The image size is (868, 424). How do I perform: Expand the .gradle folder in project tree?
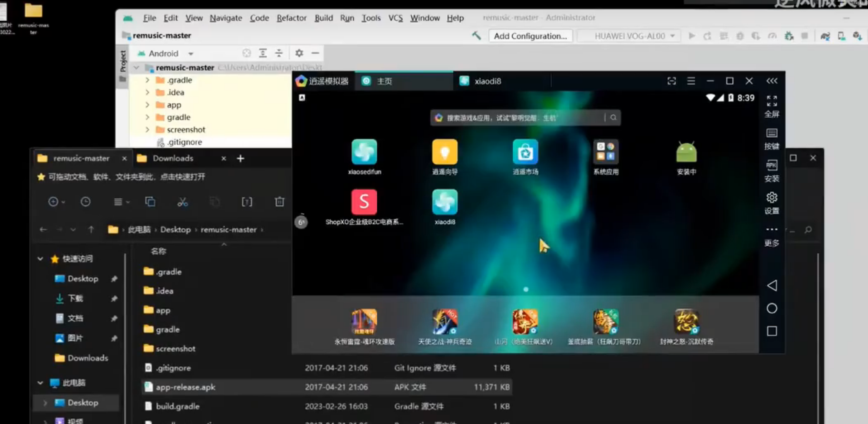point(147,80)
